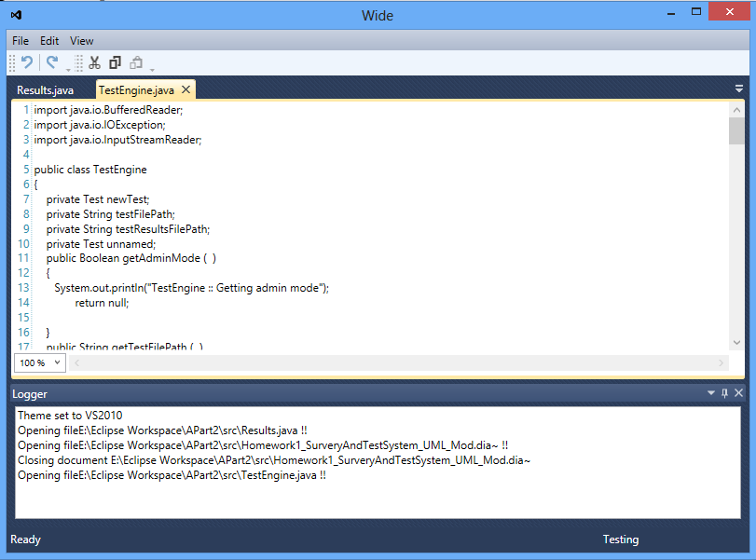Click log entry opening UML_Mod.dia~ file
Viewport: 756px width, 560px height.
pyautogui.click(x=263, y=445)
